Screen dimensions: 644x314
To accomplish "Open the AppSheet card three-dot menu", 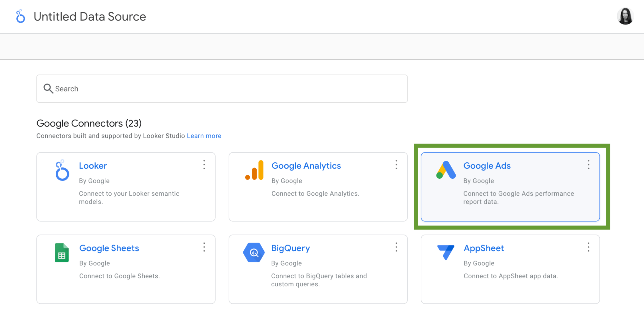I will [588, 247].
